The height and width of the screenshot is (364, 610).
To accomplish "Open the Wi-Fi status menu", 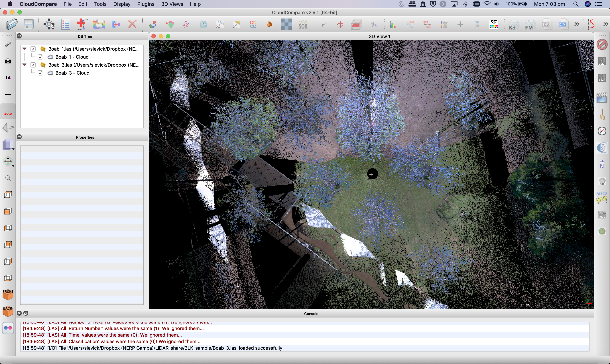I will click(x=487, y=4).
